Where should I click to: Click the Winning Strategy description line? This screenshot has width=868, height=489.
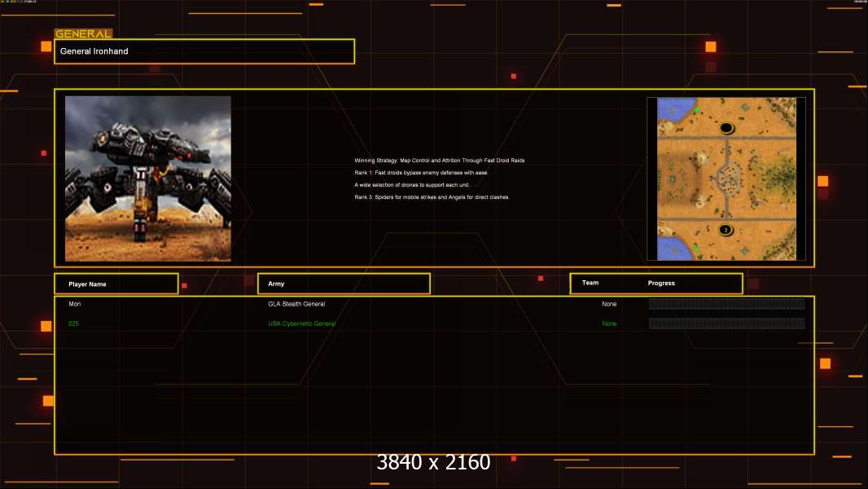click(440, 160)
